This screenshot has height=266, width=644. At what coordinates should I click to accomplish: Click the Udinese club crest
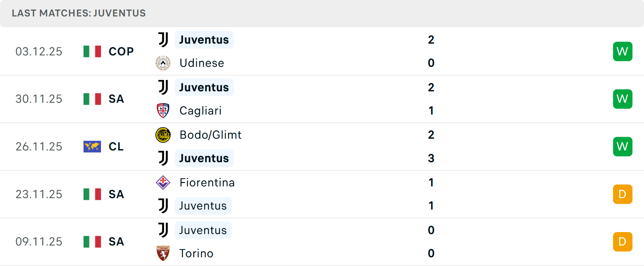[163, 63]
